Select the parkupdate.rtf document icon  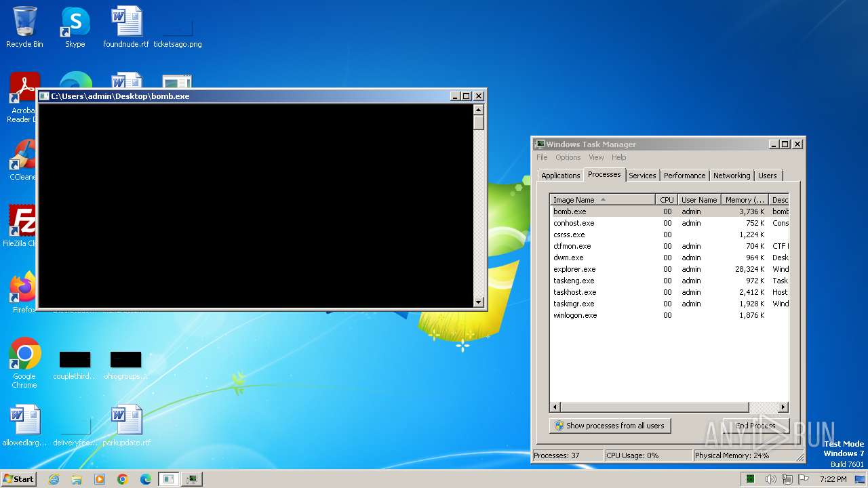[x=126, y=426]
